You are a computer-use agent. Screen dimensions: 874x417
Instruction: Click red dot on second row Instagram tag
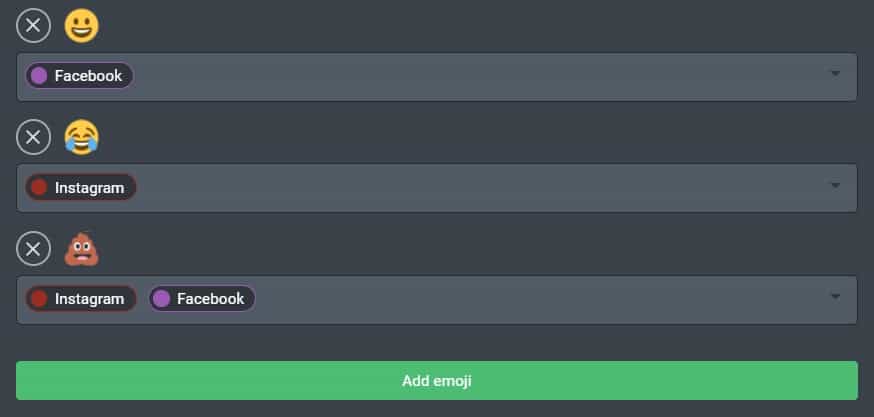pos(39,187)
